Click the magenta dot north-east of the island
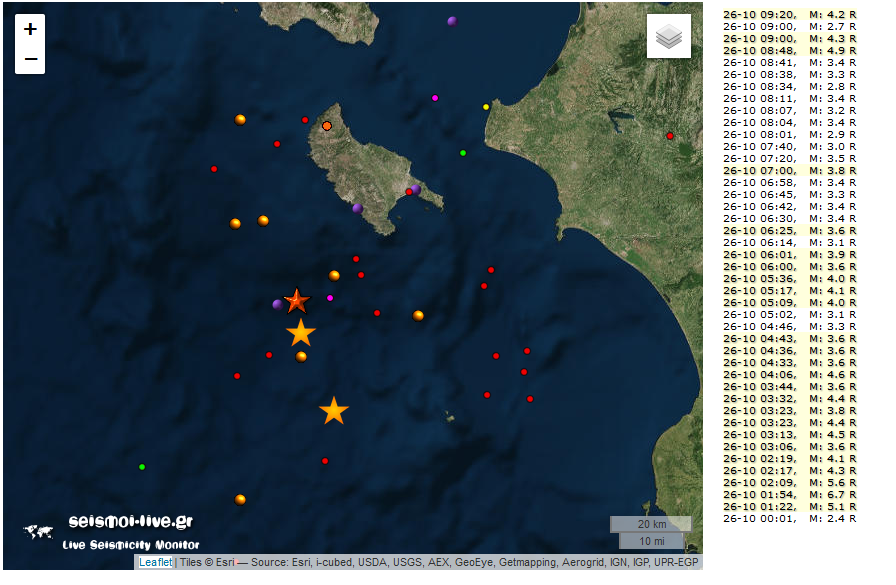 coord(435,98)
